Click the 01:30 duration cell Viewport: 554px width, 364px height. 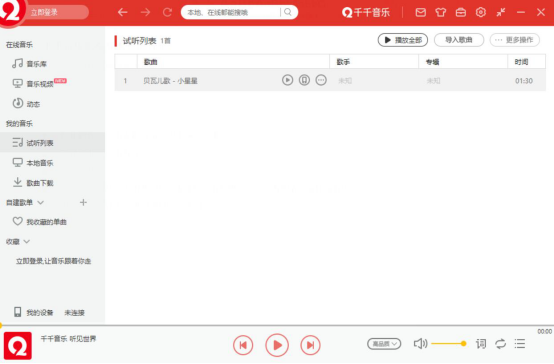pyautogui.click(x=524, y=81)
